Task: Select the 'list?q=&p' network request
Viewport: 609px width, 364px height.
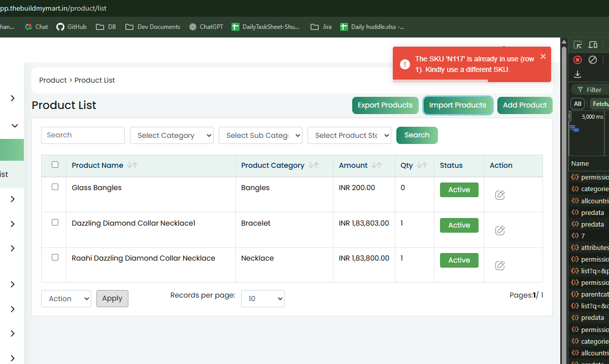Action: click(590, 271)
